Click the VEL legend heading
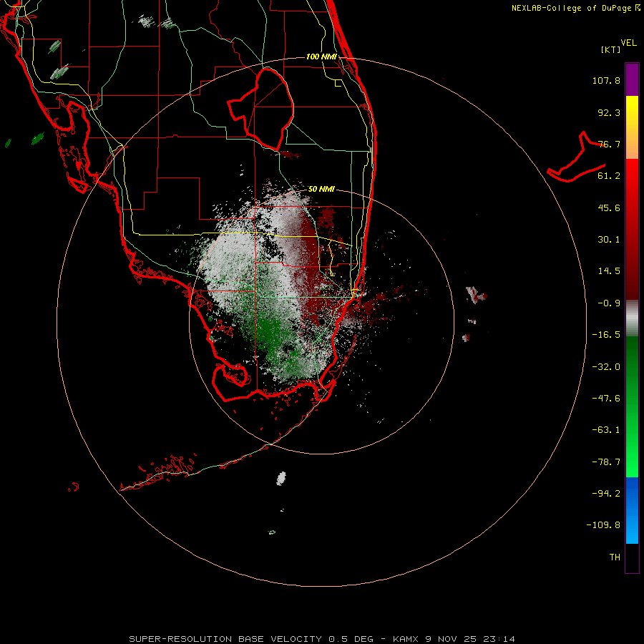Screen dimensions: 644x644 point(628,43)
